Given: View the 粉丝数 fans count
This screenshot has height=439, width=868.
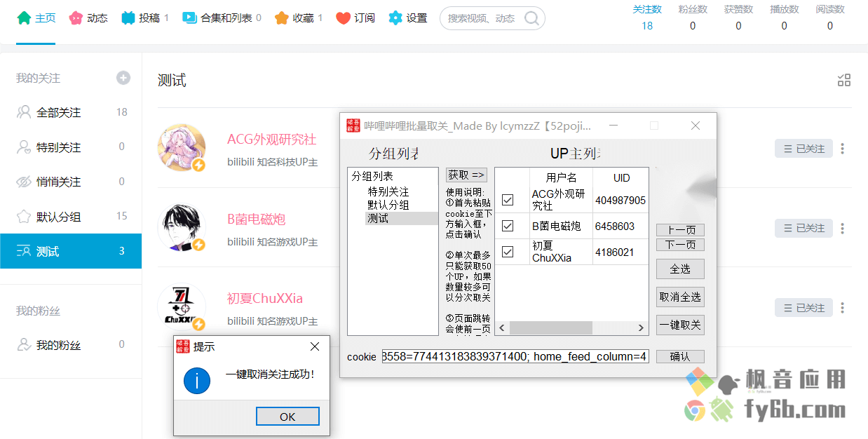Looking at the screenshot, I should click(693, 18).
